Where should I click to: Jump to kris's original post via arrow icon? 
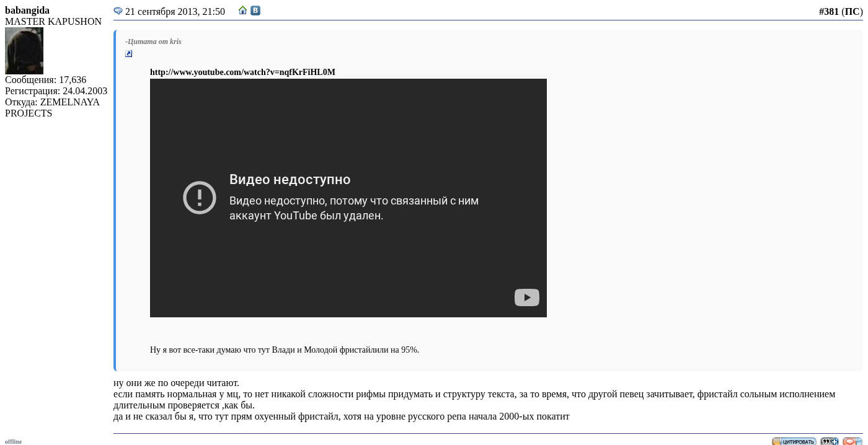pyautogui.click(x=129, y=54)
